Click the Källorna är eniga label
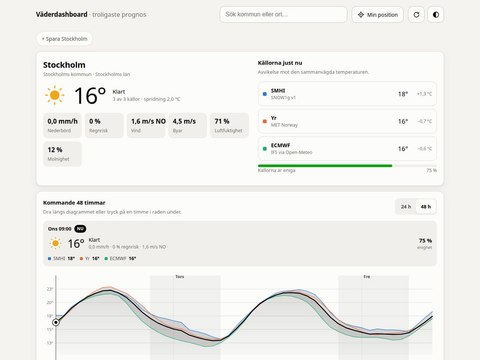 point(277,170)
